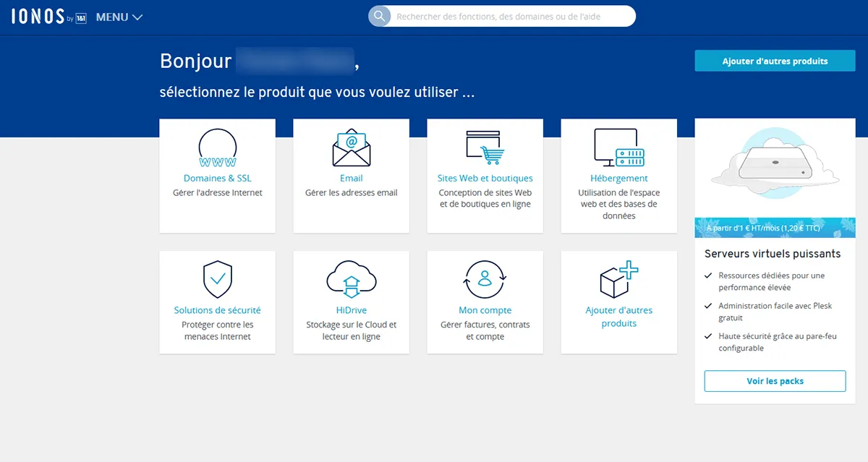Focus the search functions input field
Screen dimensions: 868x462
point(510,16)
